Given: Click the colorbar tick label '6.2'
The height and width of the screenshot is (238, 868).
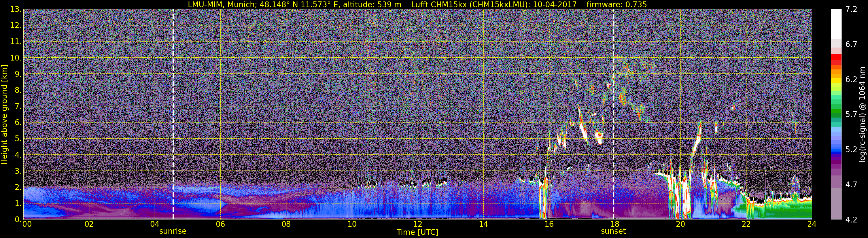Looking at the screenshot, I should tap(851, 80).
